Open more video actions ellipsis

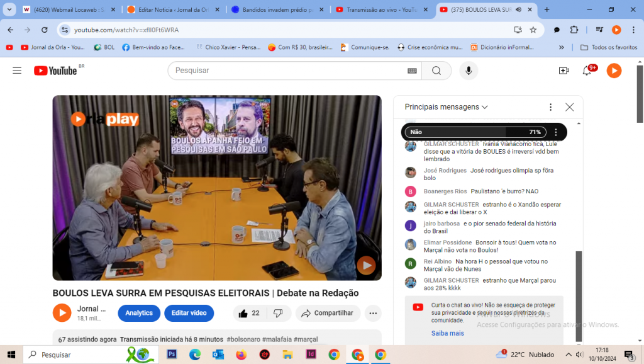coord(373,313)
